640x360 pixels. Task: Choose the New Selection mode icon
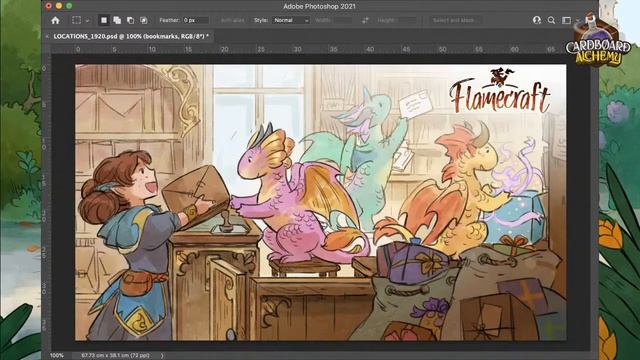pos(104,20)
